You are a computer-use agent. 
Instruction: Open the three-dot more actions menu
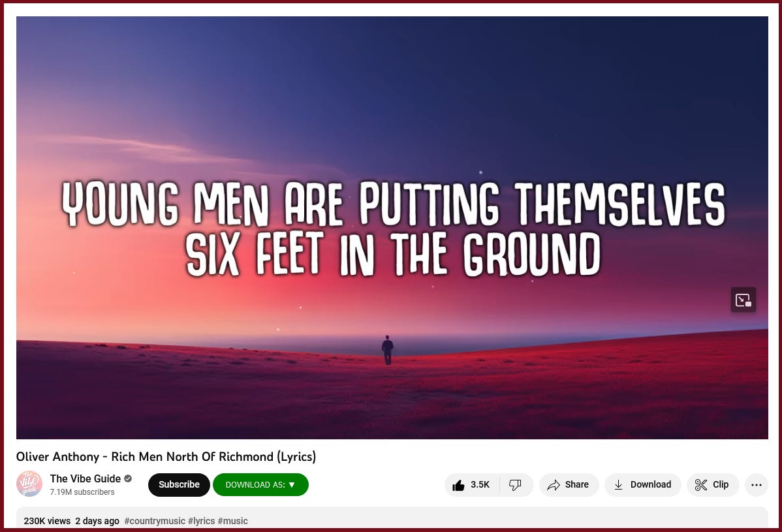[756, 484]
